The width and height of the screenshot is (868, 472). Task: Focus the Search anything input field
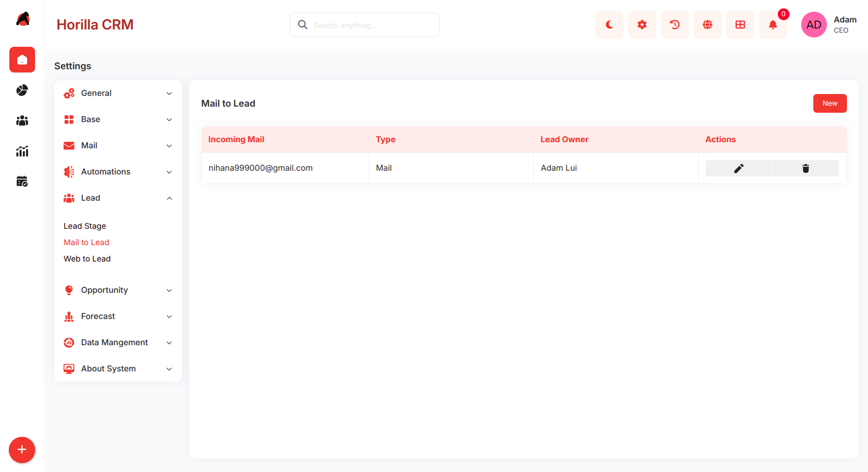(365, 25)
